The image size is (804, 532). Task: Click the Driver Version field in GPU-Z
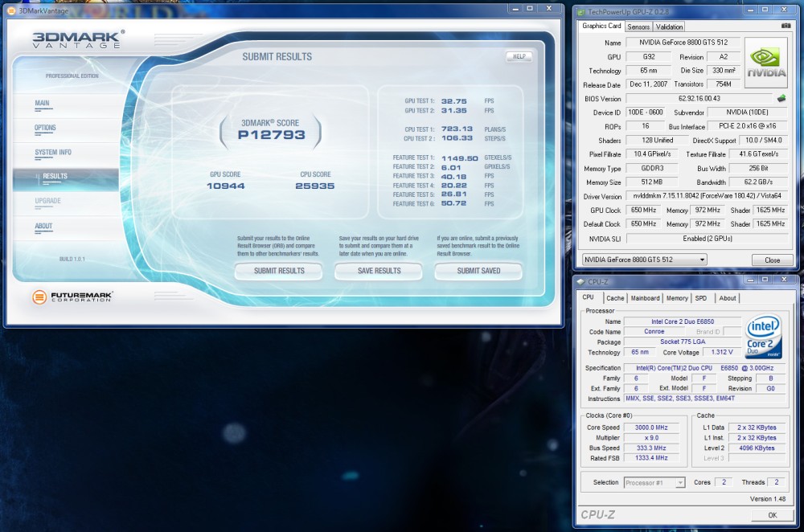(707, 196)
